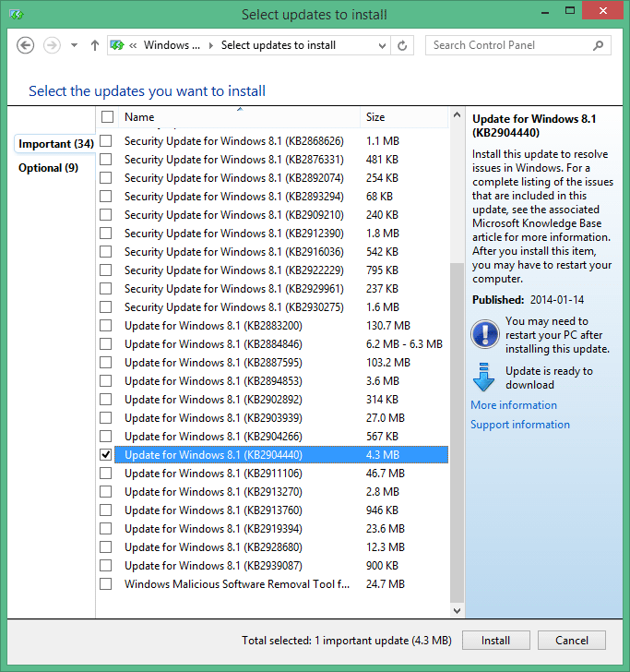630x672 pixels.
Task: Select row Update for Windows 8.1 (KB2884846)
Action: (x=281, y=344)
